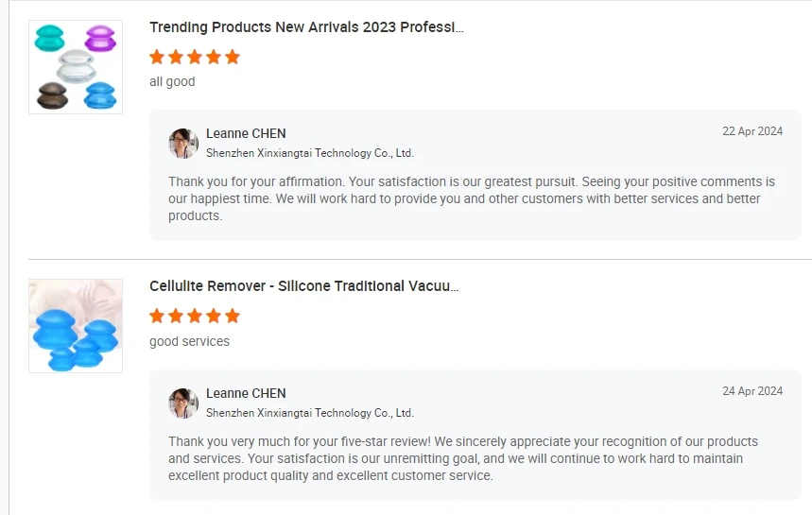Screen dimensions: 812x515
Task: Click the last star of the "good services" review
Action: click(233, 316)
